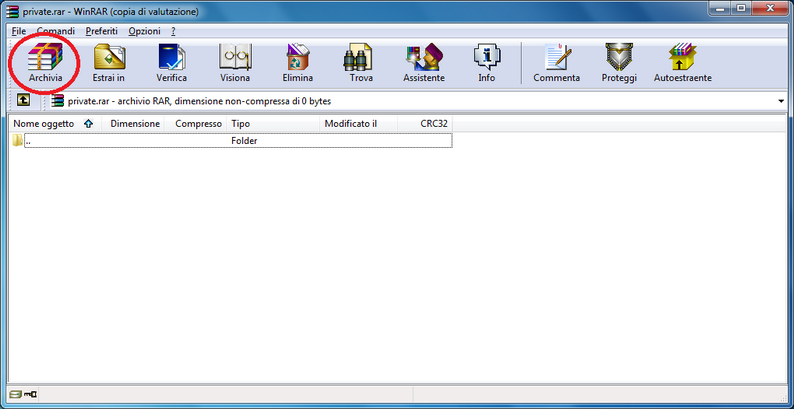Open the File menu

[19, 31]
